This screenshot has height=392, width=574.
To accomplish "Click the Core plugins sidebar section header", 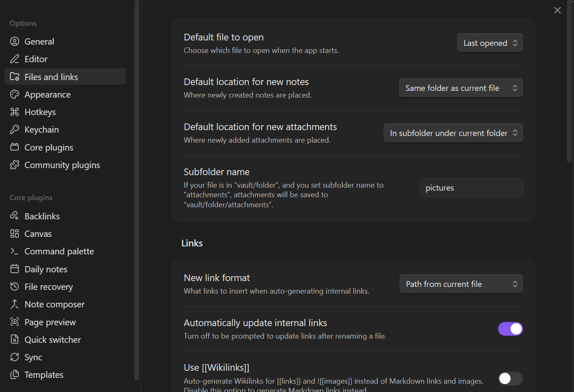I will point(31,198).
